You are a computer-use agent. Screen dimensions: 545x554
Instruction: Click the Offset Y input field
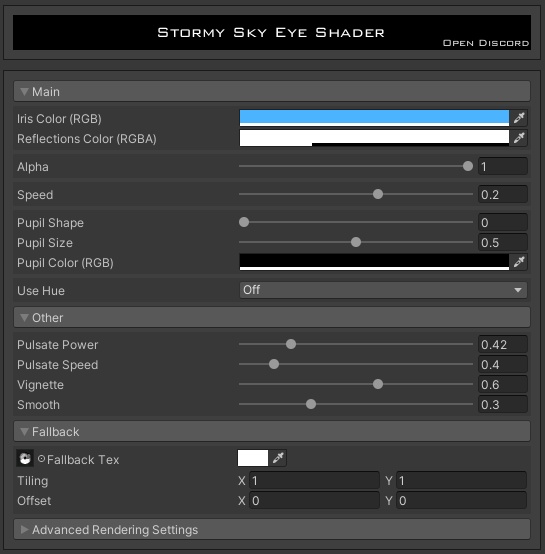pos(461,500)
